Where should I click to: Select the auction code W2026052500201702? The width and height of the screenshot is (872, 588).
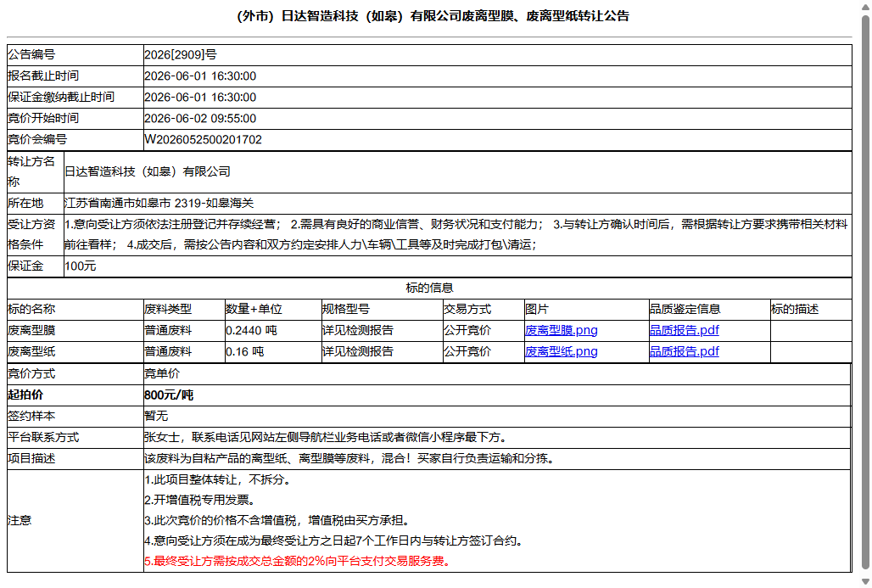[203, 140]
